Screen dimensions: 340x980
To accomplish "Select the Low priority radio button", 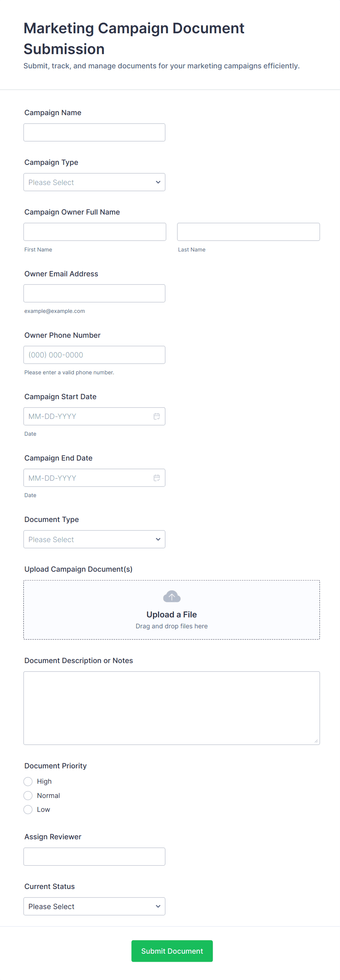I will click(28, 810).
